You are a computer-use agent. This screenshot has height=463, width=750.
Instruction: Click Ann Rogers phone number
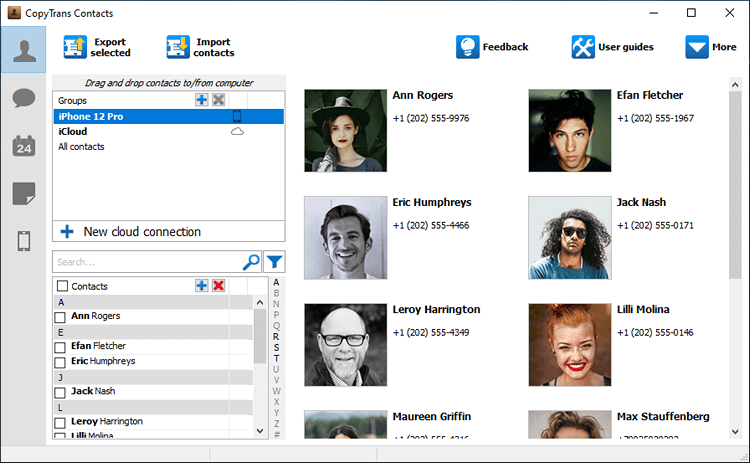[x=431, y=118]
